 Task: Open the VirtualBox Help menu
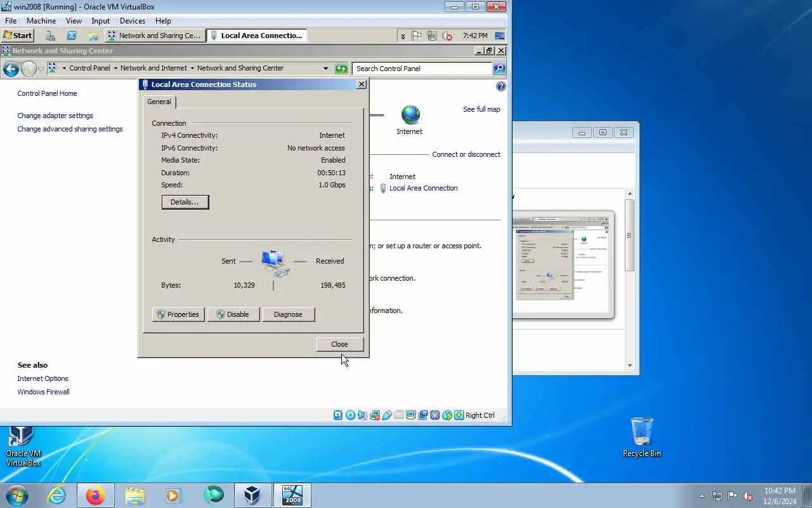[x=163, y=21]
